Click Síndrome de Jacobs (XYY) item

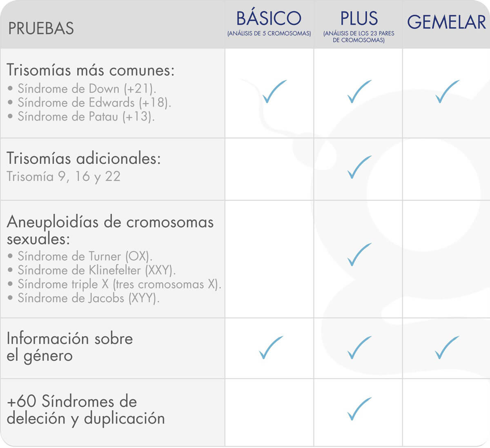tap(88, 298)
